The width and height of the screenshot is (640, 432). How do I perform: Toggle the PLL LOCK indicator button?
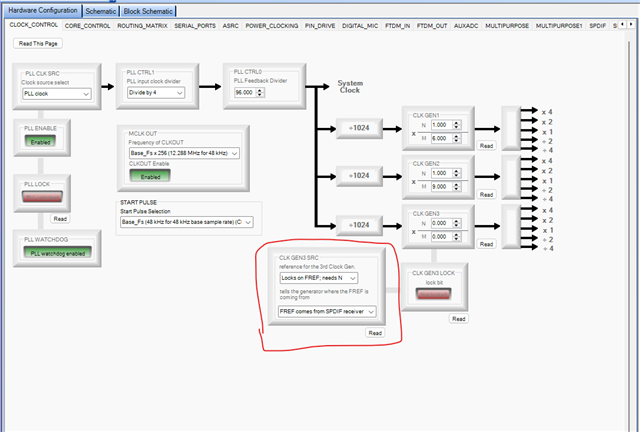point(42,198)
